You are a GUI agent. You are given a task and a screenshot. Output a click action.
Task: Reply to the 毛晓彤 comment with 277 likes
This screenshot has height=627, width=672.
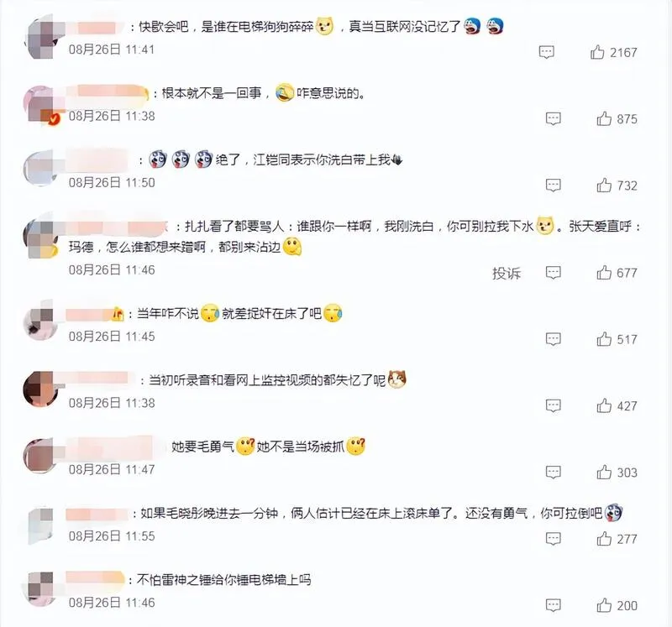(x=554, y=539)
